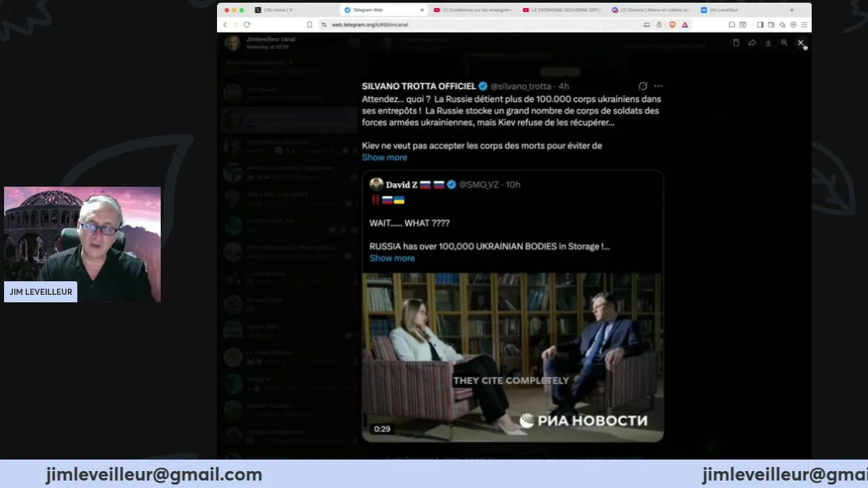Open the browser hamburger menu
The width and height of the screenshot is (868, 488).
(804, 24)
